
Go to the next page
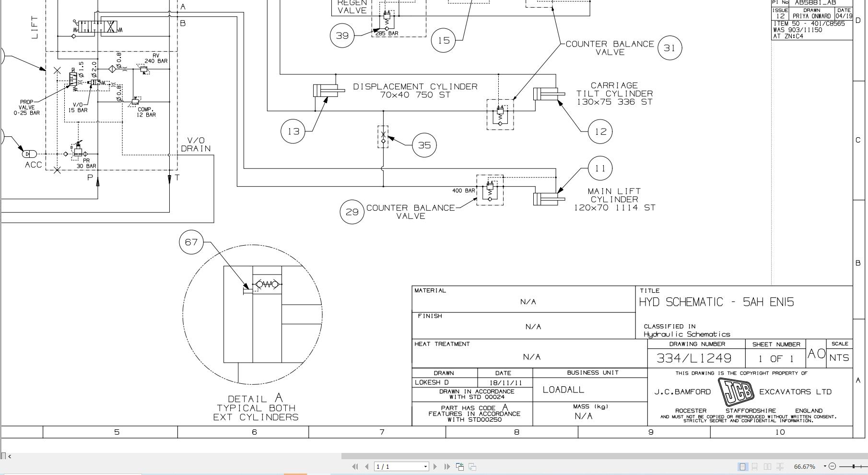(435, 466)
